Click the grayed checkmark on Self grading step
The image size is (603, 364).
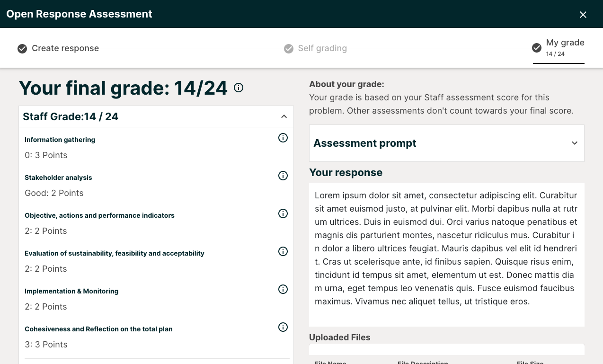click(x=289, y=48)
